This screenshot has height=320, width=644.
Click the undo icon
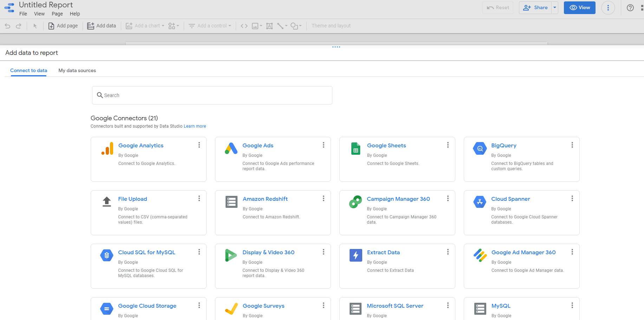pyautogui.click(x=7, y=26)
